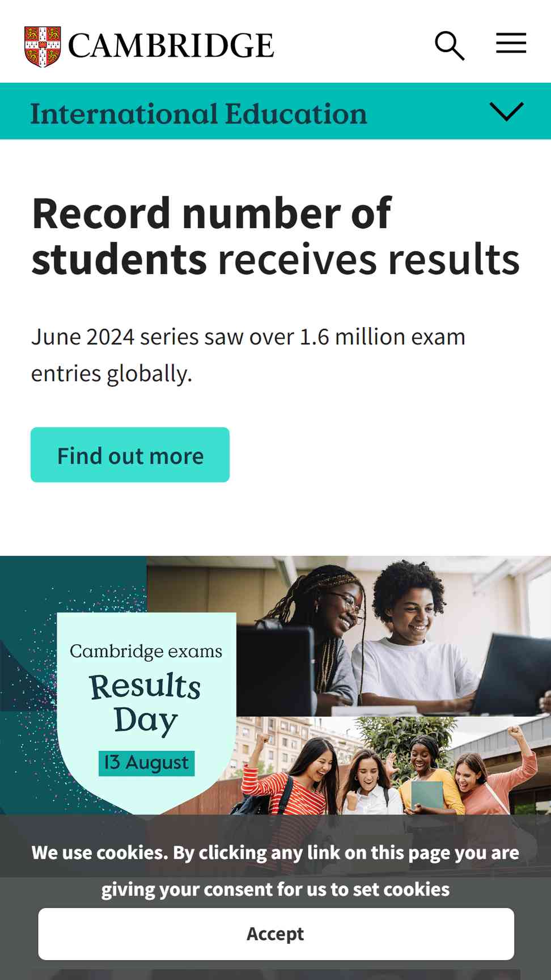
Task: Click the Cambridge crest shield logo
Action: [x=43, y=47]
